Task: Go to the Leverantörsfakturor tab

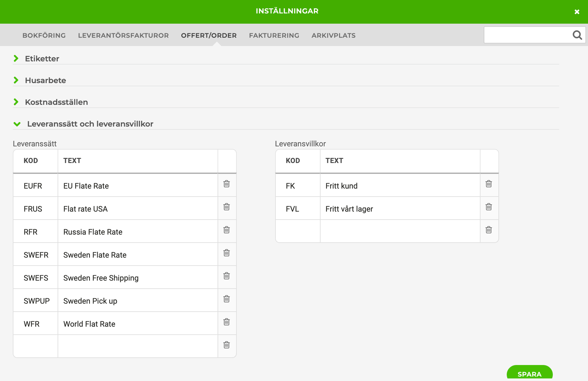Action: [123, 35]
